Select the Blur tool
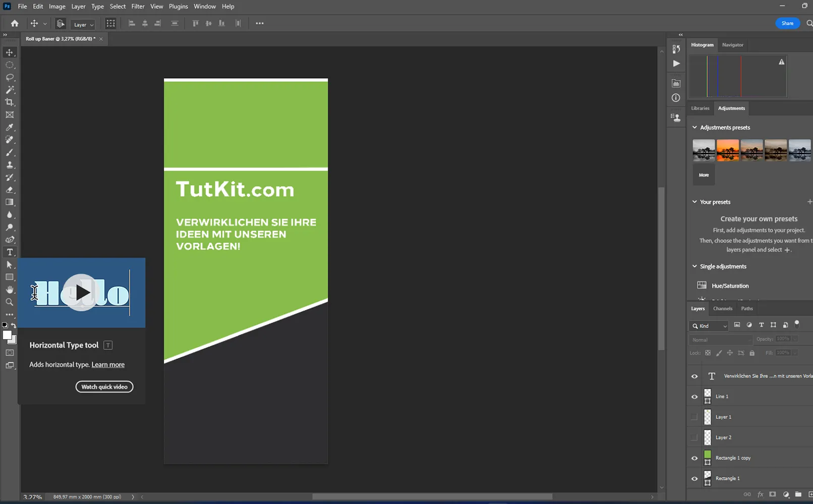 (10, 215)
